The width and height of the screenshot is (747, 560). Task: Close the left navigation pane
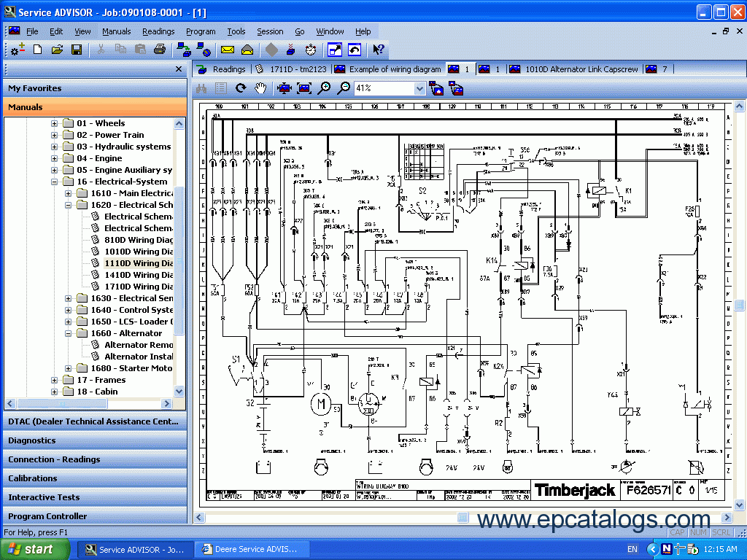tap(179, 69)
